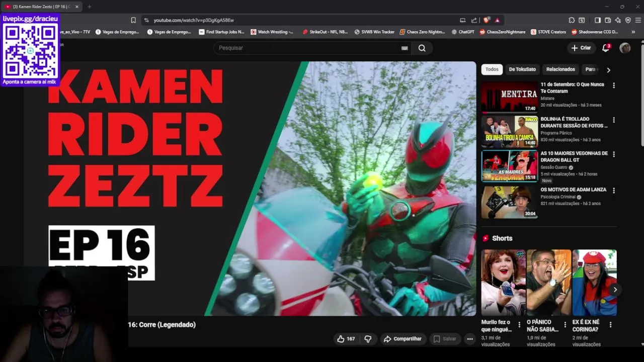Open Leo AI sparkle icon
This screenshot has height=362, width=644.
pyautogui.click(x=618, y=20)
